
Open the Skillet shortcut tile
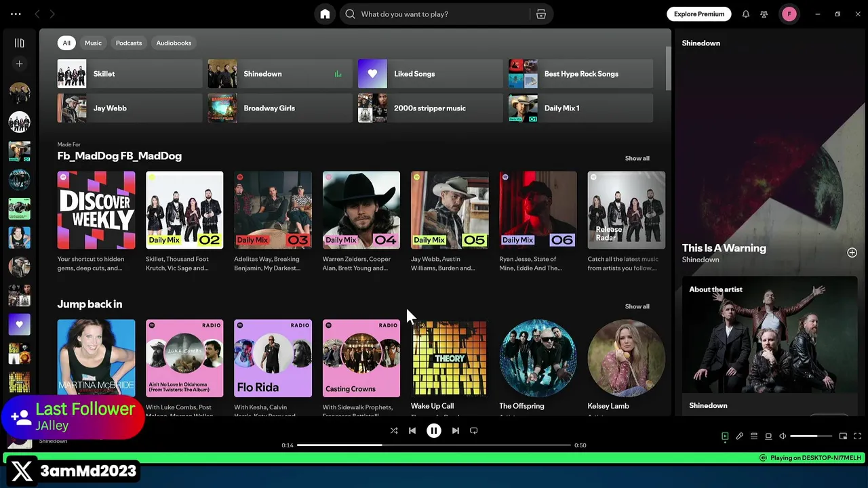click(x=130, y=74)
